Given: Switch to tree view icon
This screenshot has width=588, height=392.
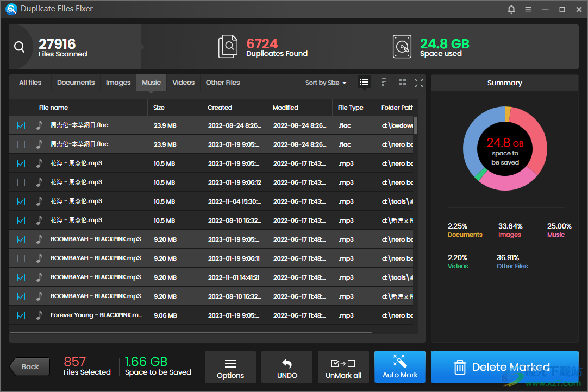Looking at the screenshot, I should 384,83.
